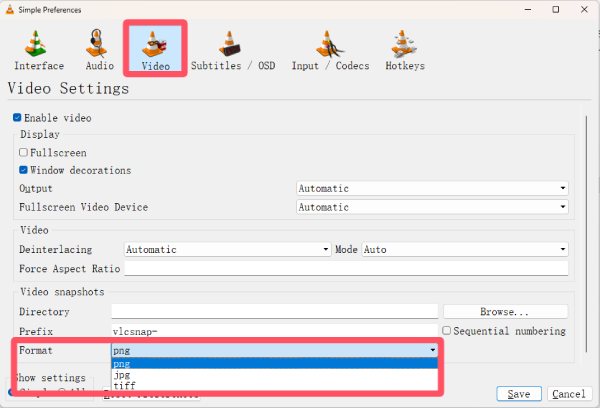Click the Browse... button for snapshot directory

505,312
